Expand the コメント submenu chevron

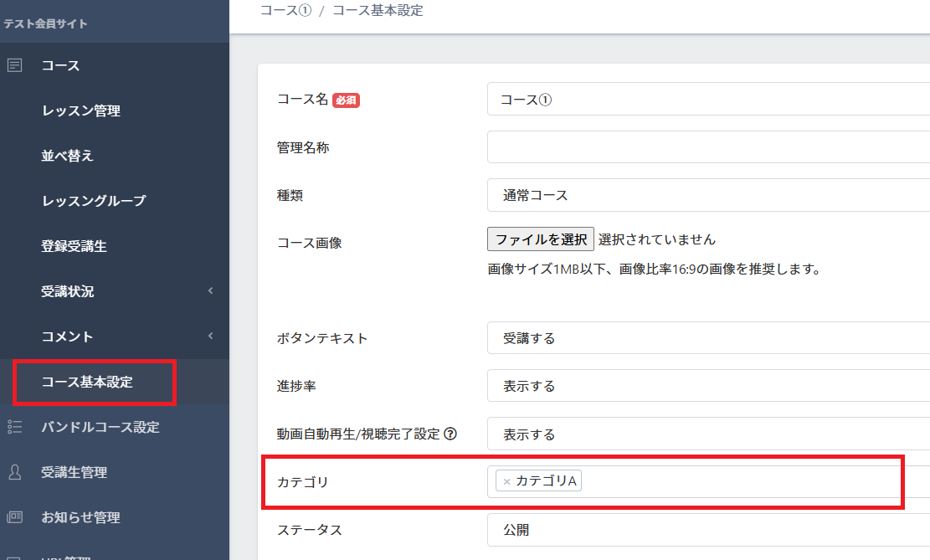point(211,337)
